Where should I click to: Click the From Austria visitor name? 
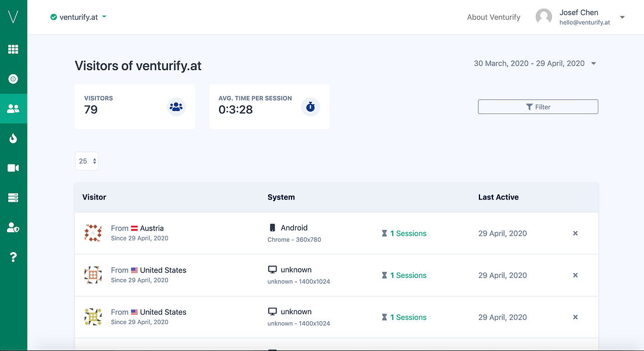137,228
